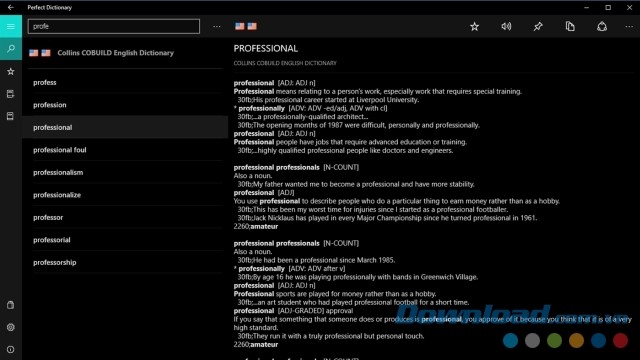Image resolution: width=640 pixels, height=360 pixels.
Task: Click the Collins COBUILD English Dictionary header
Action: [x=116, y=53]
